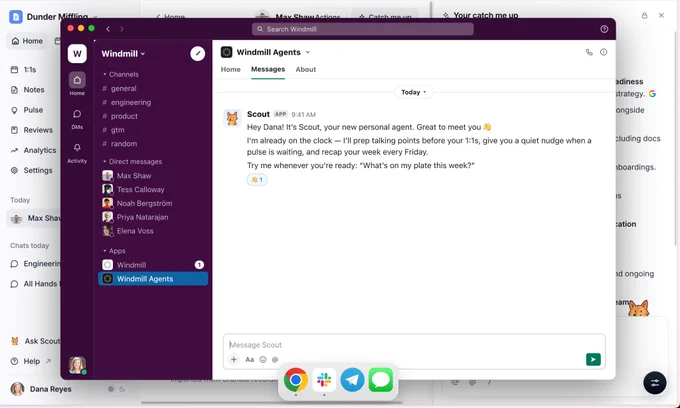This screenshot has width=680, height=408.
Task: Close the catch me up panel
Action: click(661, 16)
